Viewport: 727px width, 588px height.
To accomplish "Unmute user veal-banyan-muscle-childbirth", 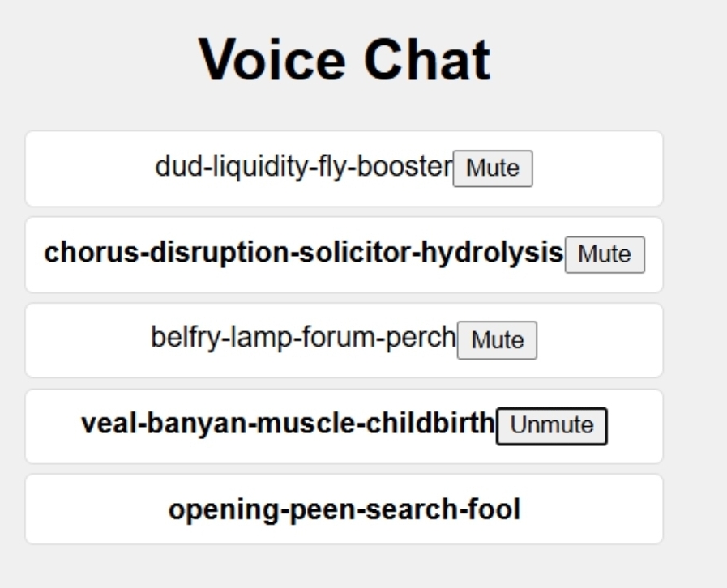I will tap(551, 426).
